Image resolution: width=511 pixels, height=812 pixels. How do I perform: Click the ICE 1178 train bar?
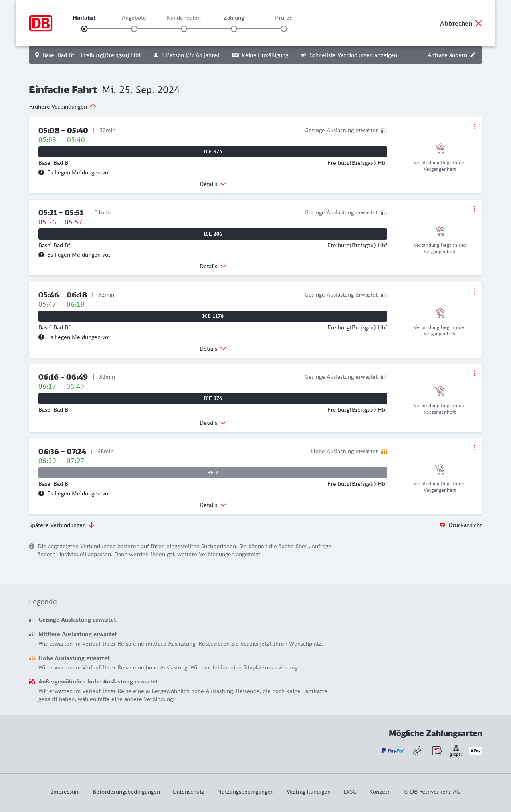point(213,316)
